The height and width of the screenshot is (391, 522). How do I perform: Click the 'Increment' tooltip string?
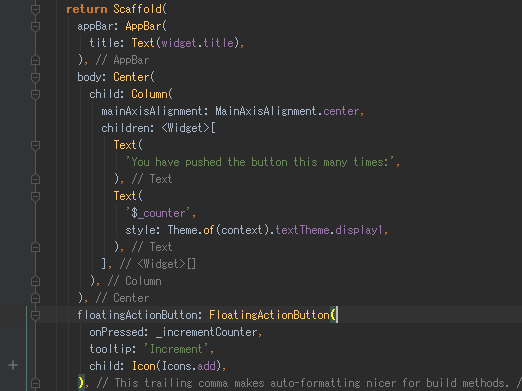[176, 349]
